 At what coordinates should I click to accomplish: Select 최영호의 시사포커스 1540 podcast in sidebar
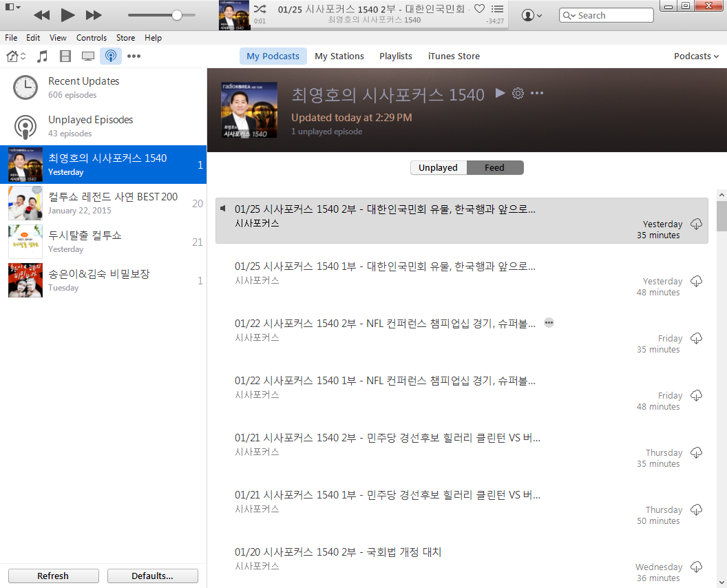(x=103, y=165)
